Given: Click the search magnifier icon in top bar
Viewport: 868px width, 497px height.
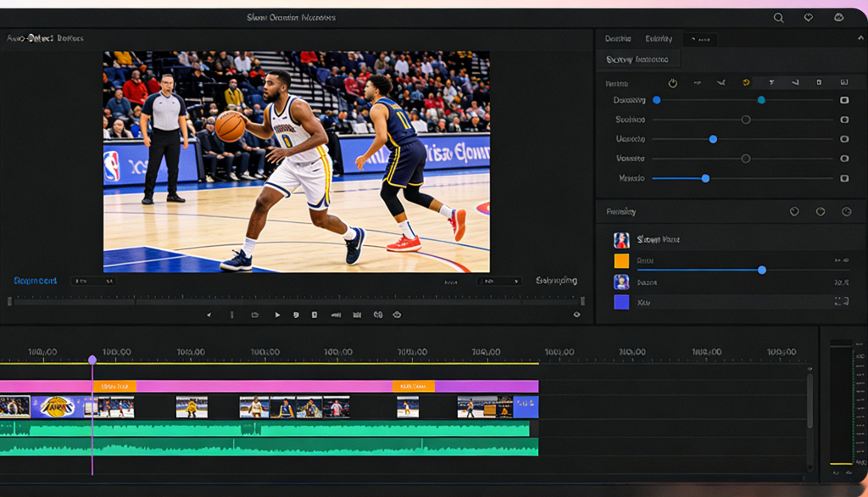Looking at the screenshot, I should (x=778, y=18).
